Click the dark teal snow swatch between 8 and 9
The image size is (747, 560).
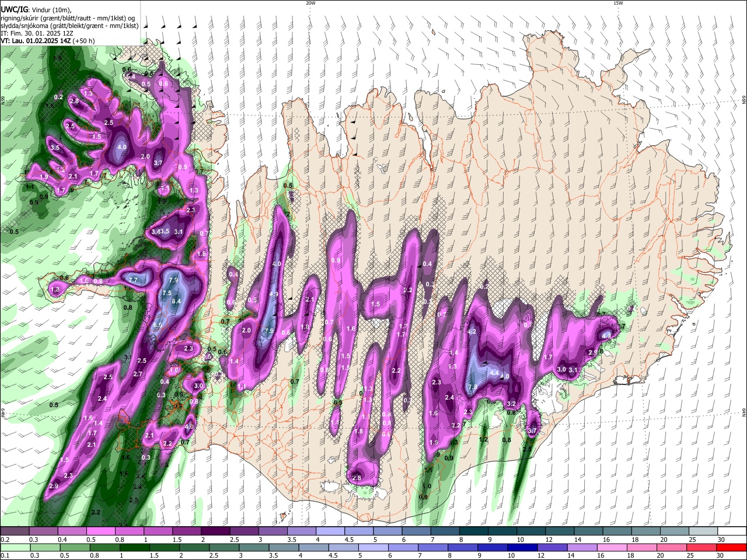(474, 531)
